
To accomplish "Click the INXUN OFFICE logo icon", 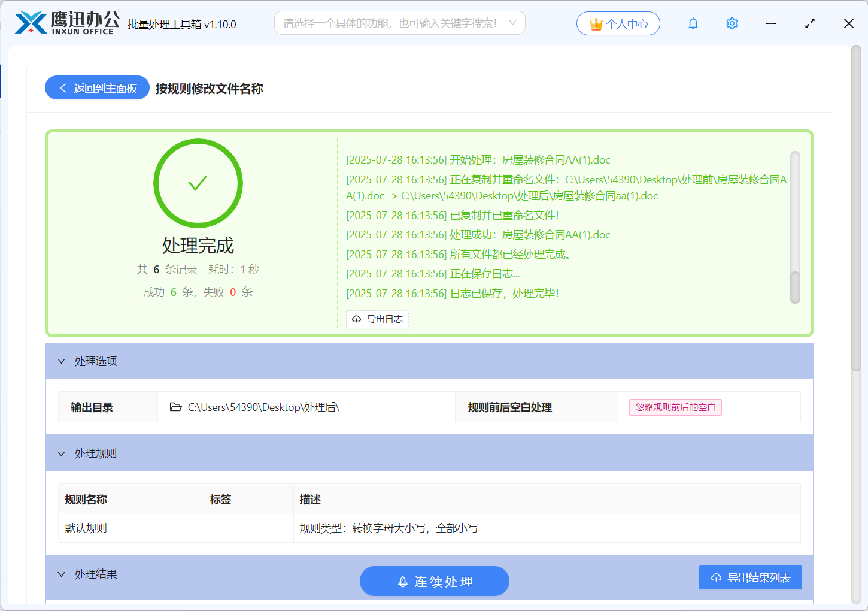I will pos(31,23).
